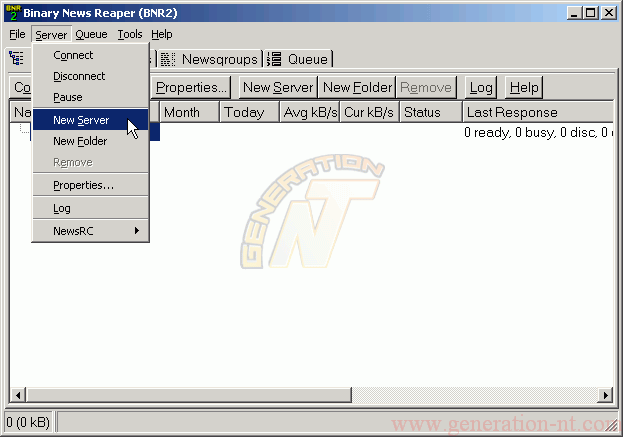Click the BNR2 application icon in the title bar
Screen dimensions: 623x437
(13, 13)
